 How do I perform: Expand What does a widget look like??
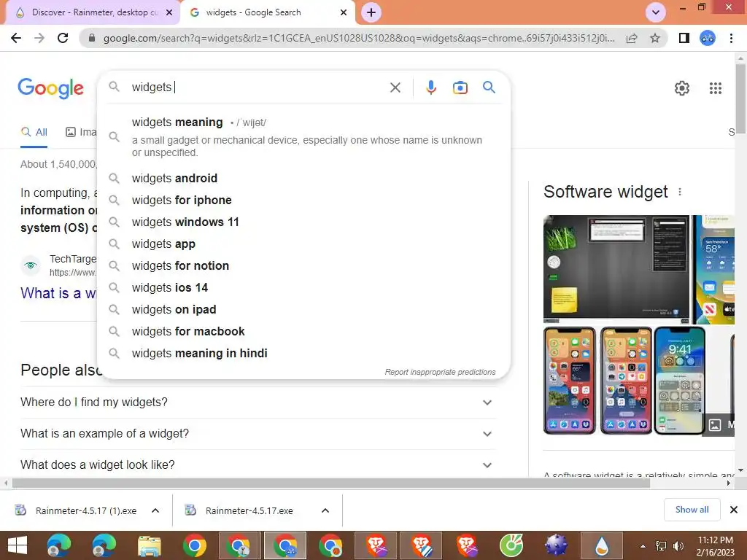click(x=258, y=464)
